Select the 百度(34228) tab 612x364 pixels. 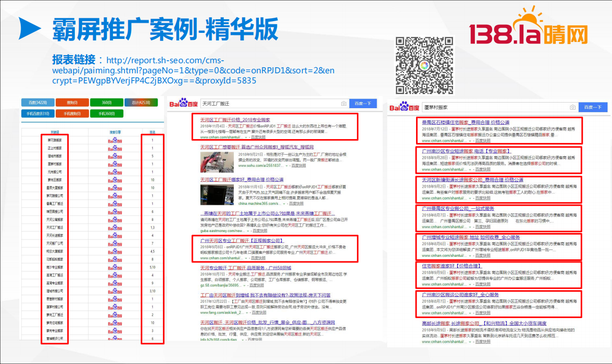click(x=37, y=103)
